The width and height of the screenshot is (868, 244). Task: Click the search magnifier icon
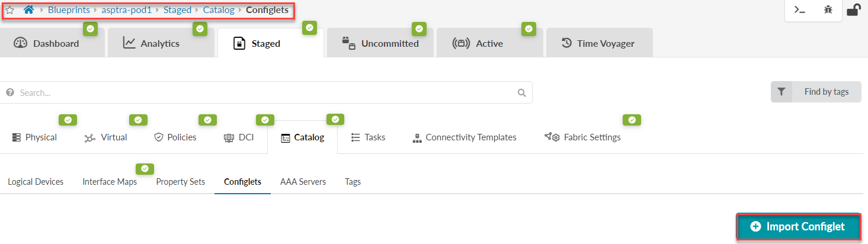tap(521, 92)
